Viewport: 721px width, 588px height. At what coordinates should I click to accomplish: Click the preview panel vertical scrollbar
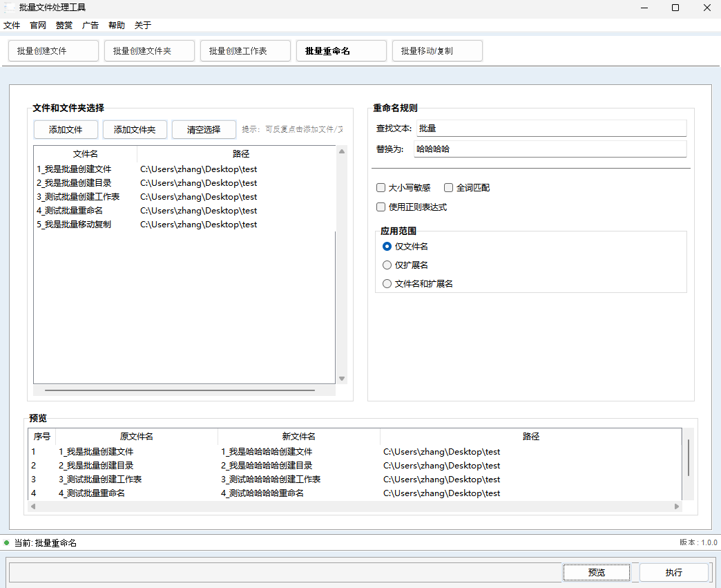point(689,457)
